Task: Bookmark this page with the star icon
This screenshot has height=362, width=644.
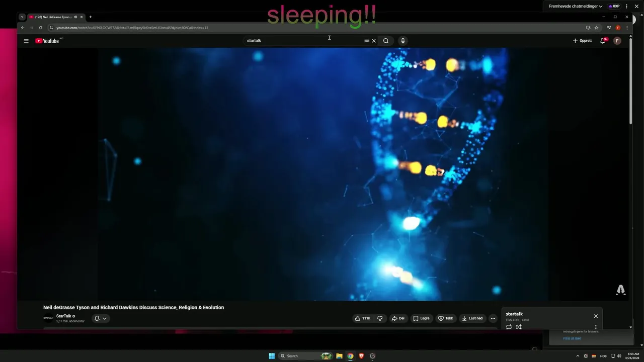Action: 596,28
